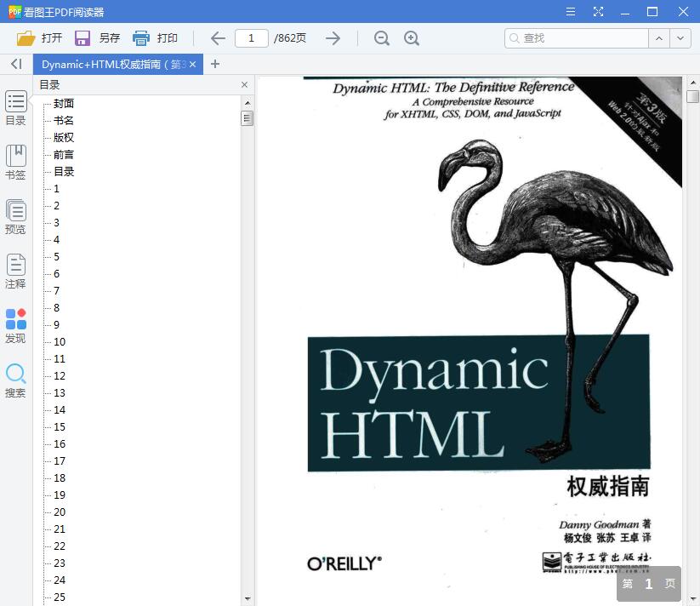Viewport: 700px width, 606px height.
Task: Close the 目录 panel with its X
Action: (244, 84)
